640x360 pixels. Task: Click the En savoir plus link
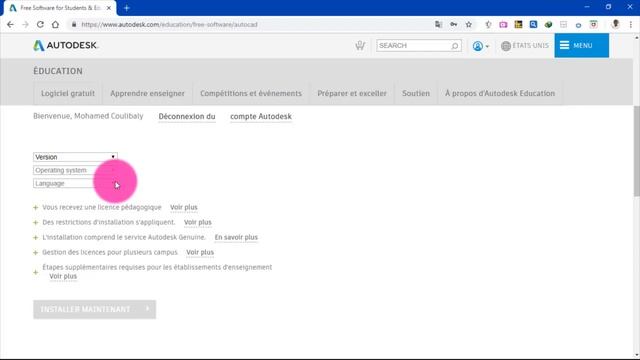coord(236,237)
